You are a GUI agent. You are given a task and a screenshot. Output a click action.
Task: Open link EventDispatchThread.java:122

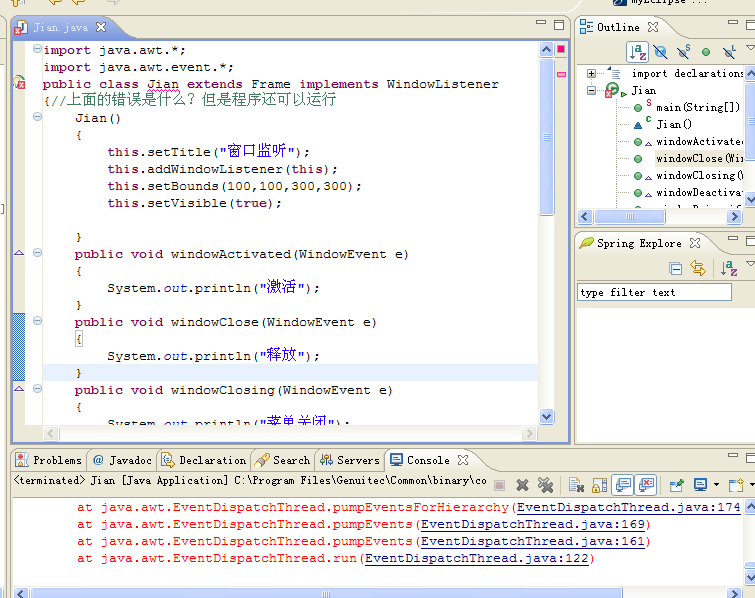click(x=477, y=559)
